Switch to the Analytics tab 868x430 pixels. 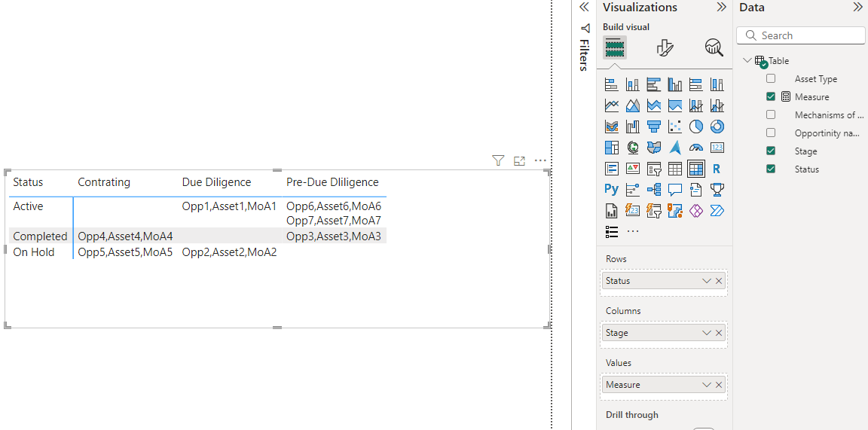(714, 47)
